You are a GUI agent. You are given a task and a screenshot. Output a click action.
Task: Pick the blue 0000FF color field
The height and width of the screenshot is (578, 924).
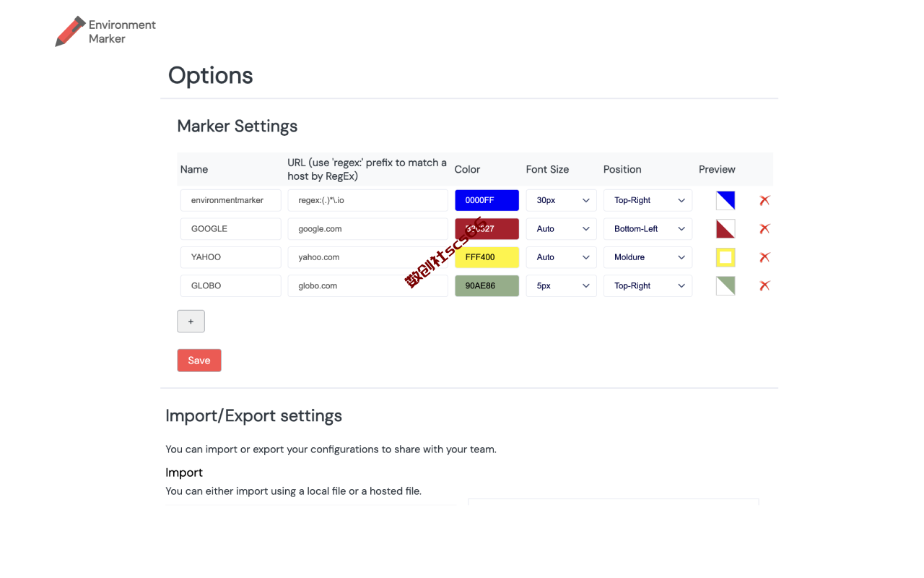point(487,200)
